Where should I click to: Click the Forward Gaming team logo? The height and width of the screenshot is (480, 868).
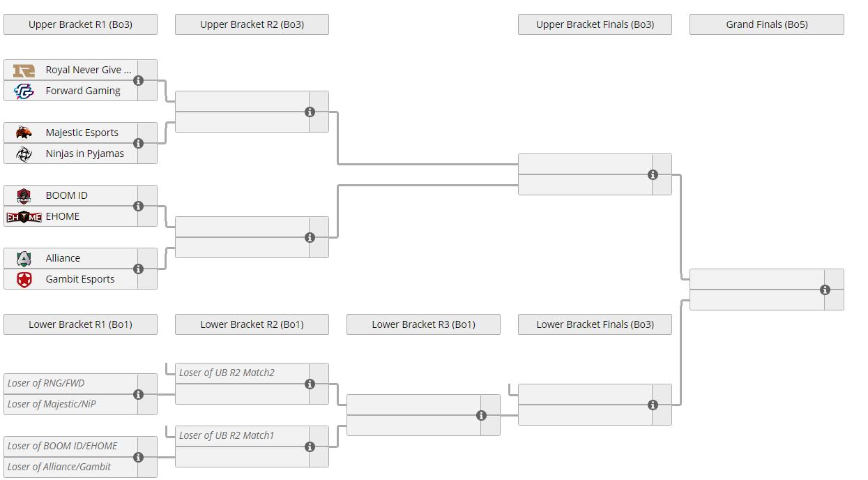[x=24, y=91]
